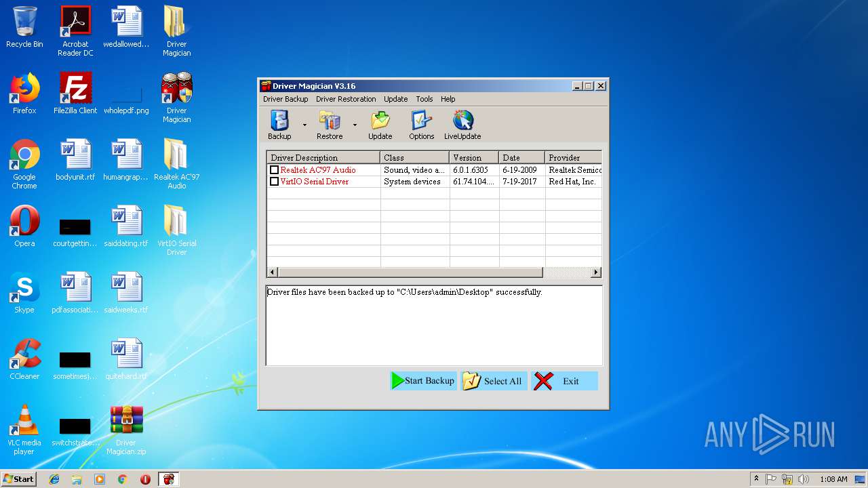Sort by Class column header
Image resolution: width=868 pixels, height=488 pixels.
(x=415, y=157)
